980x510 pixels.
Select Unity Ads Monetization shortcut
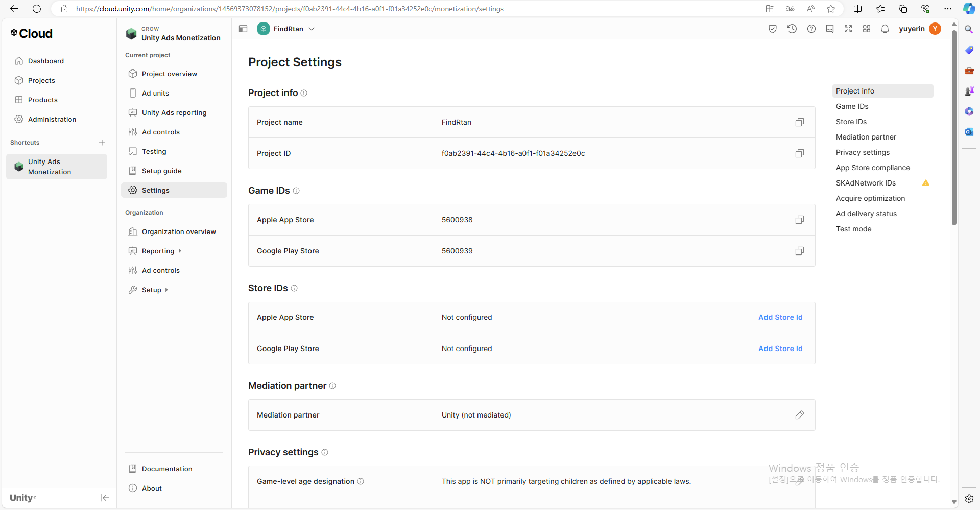click(57, 167)
